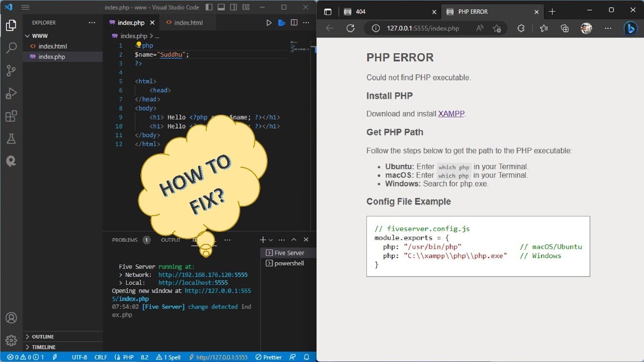This screenshot has height=362, width=644.
Task: Open Edge Settings and more menu
Action: (608, 28)
